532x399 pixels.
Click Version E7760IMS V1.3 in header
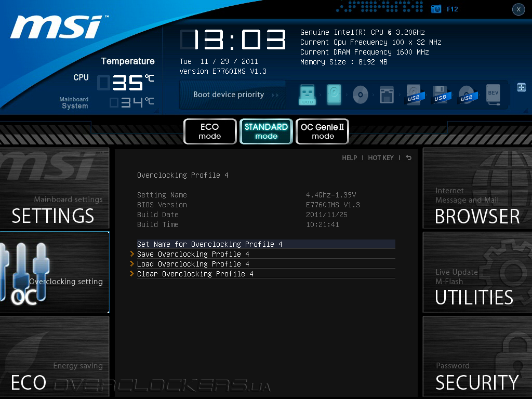coord(223,71)
